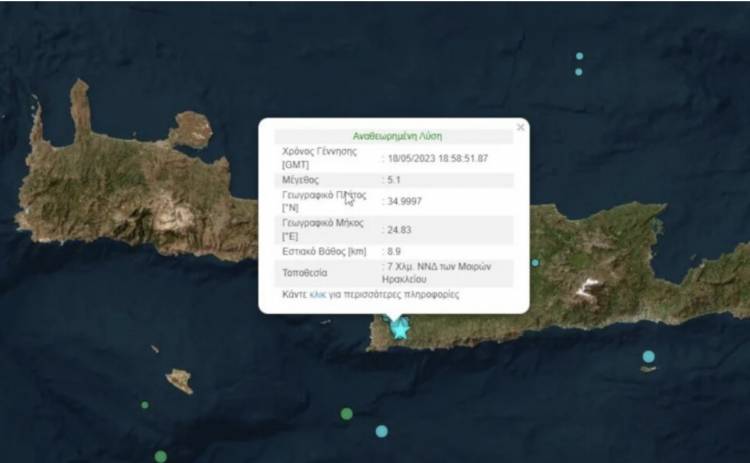Select the latitude value '34.9997'
This screenshot has width=750, height=463.
tap(405, 201)
